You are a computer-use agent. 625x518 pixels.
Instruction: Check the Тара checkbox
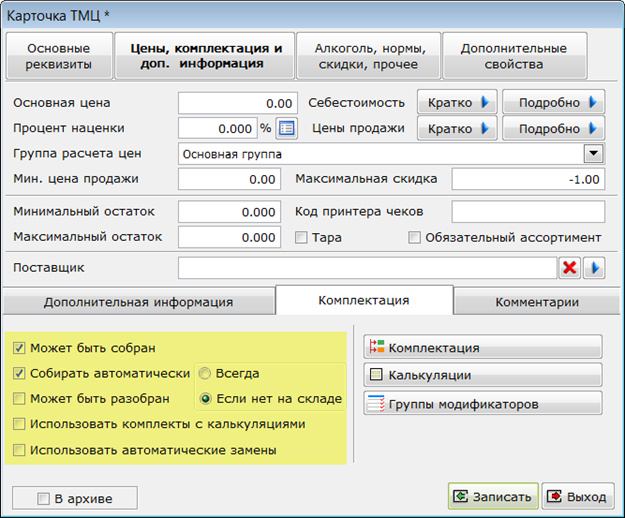[x=301, y=237]
